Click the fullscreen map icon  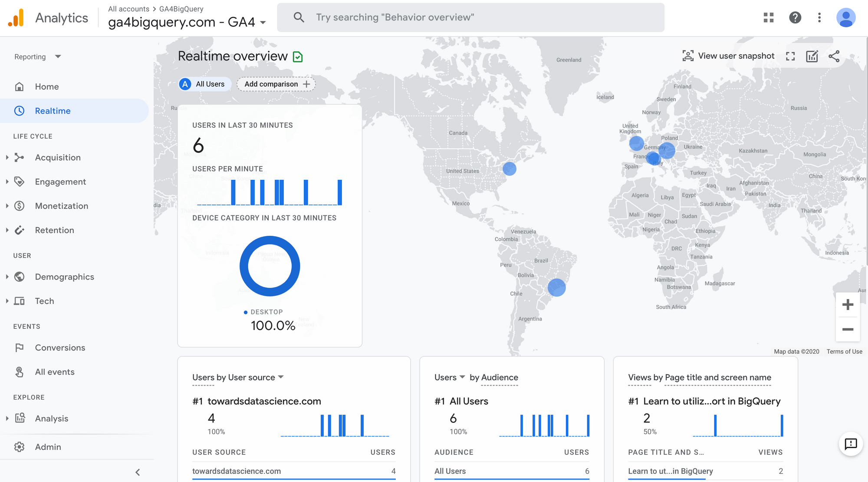tap(790, 56)
